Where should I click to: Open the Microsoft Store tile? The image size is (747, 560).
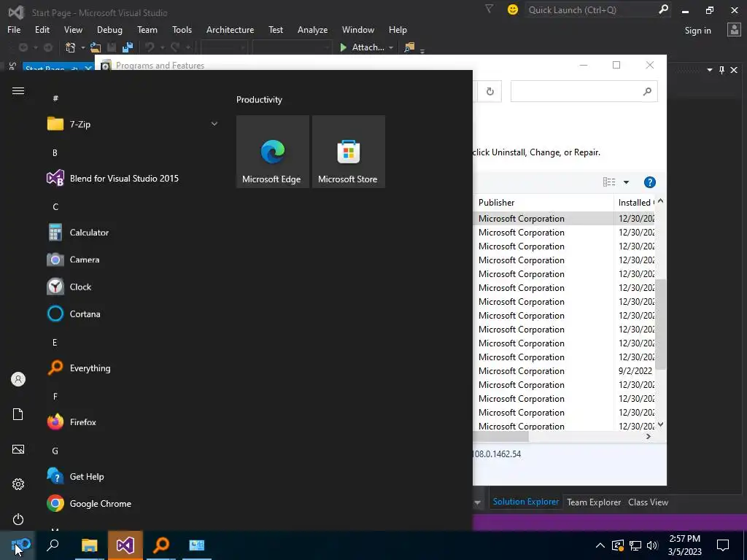pyautogui.click(x=348, y=152)
